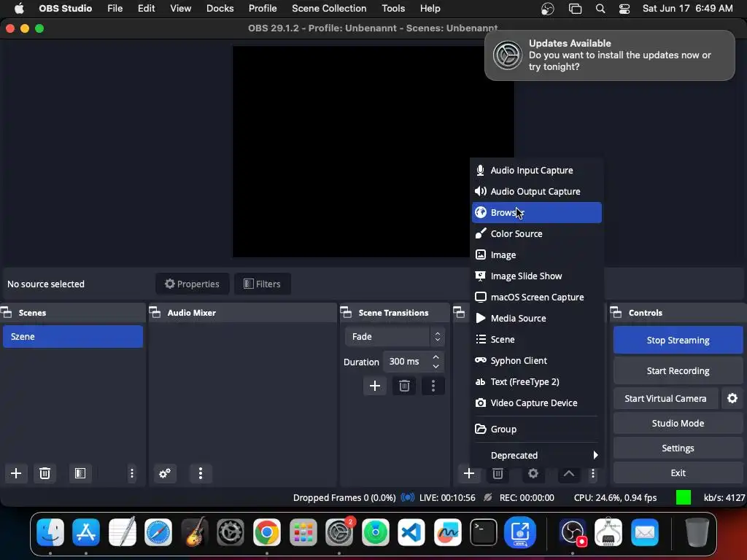This screenshot has height=560, width=747.
Task: Choose macOS Screen Capture source
Action: point(537,297)
